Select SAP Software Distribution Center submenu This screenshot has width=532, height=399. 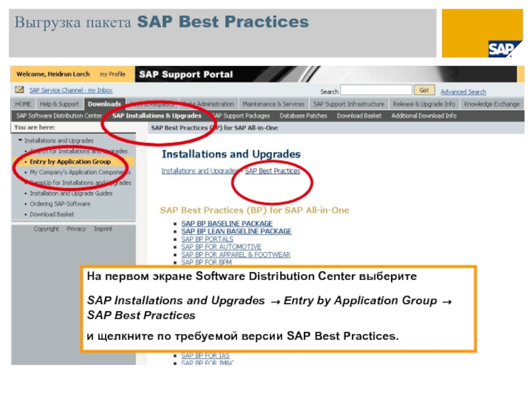click(x=59, y=116)
